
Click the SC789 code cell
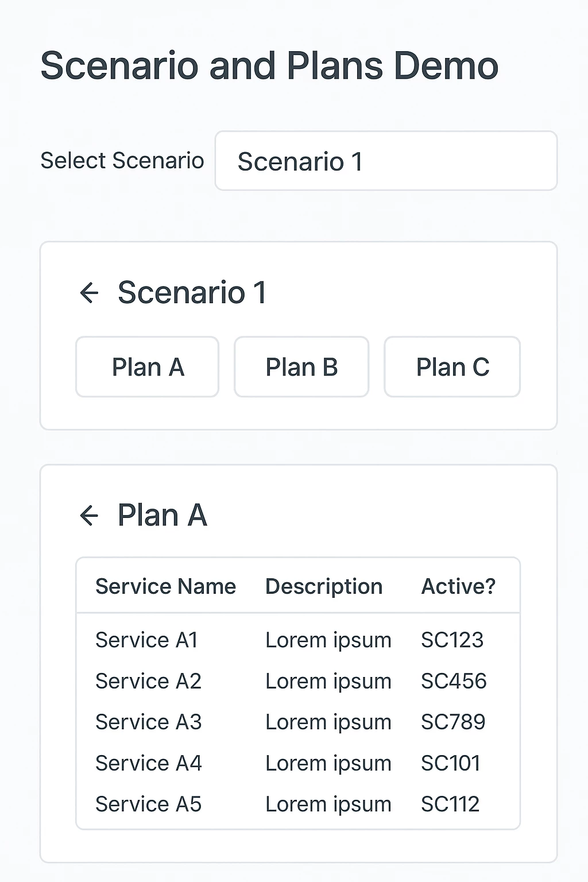click(453, 722)
